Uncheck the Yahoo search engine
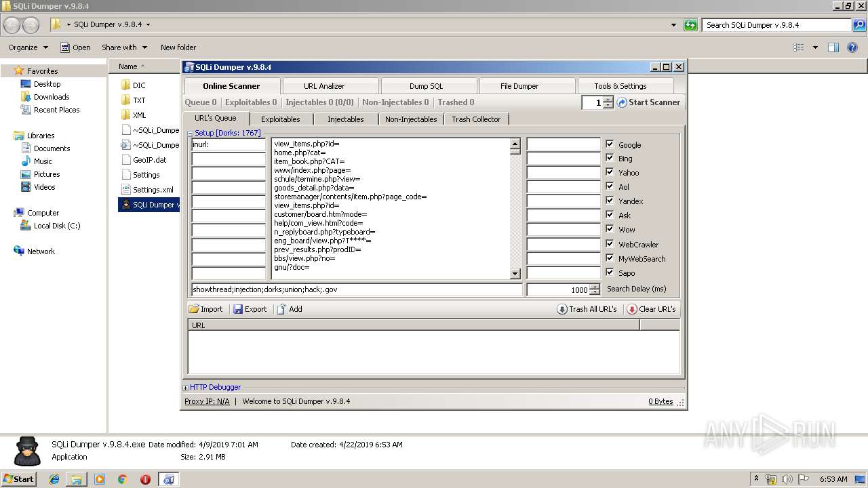This screenshot has height=488, width=868. click(610, 172)
